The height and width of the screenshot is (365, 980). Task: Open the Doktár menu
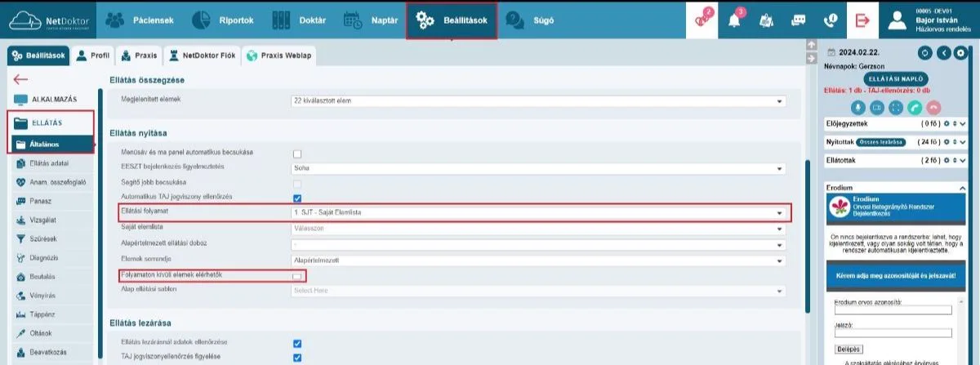(x=298, y=20)
